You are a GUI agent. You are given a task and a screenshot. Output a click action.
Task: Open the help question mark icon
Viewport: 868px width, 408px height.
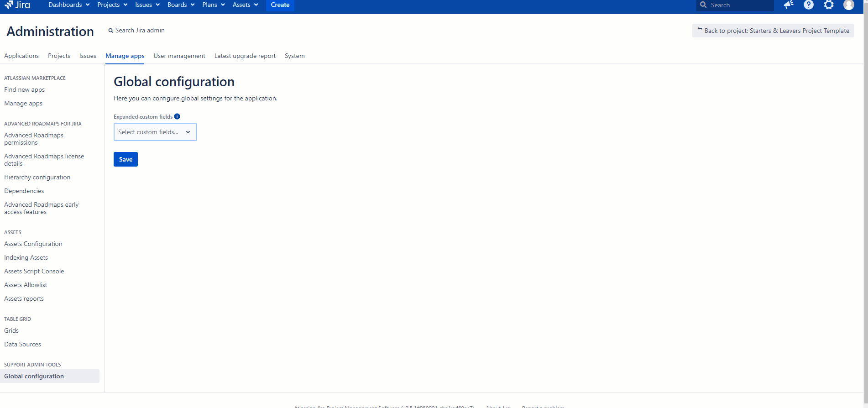(x=808, y=5)
